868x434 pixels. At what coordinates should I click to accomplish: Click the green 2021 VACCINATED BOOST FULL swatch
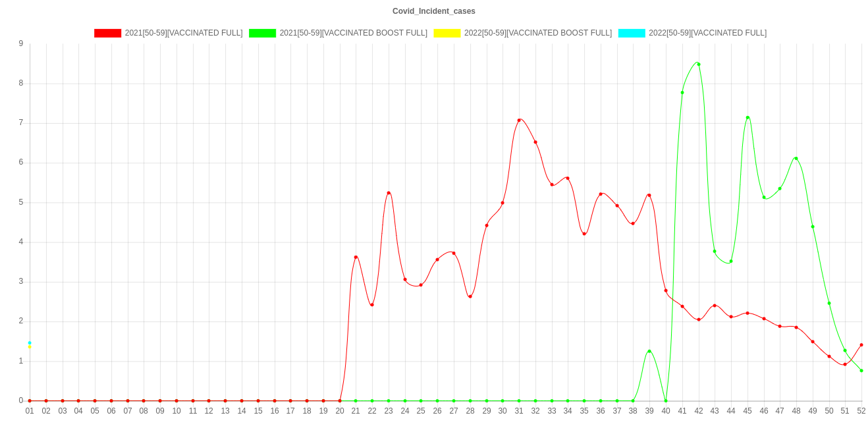pos(263,33)
